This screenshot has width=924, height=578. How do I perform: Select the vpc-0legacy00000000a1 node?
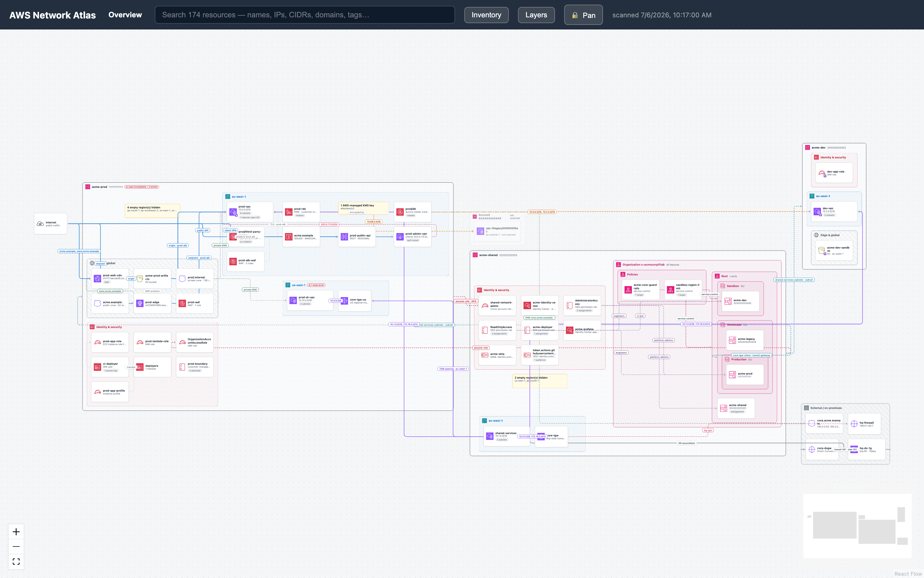click(498, 232)
